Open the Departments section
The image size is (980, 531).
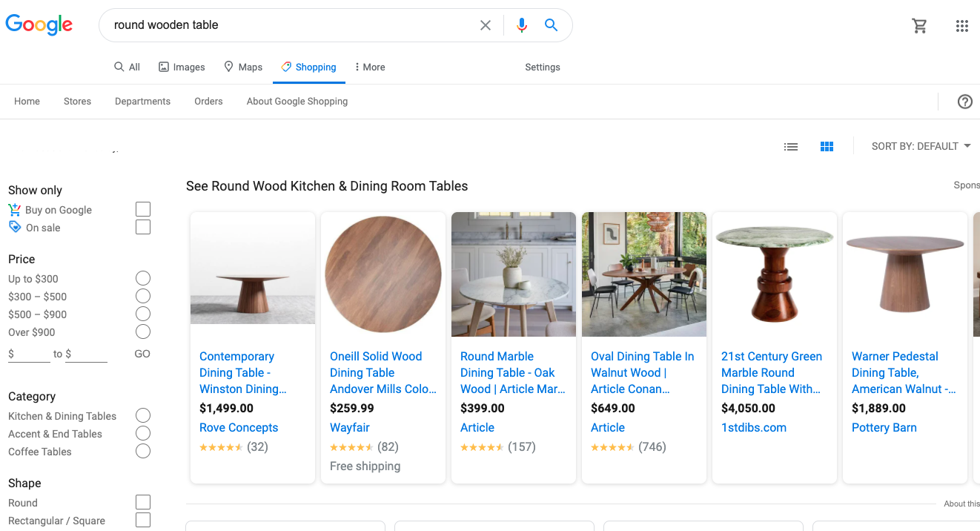pos(142,101)
